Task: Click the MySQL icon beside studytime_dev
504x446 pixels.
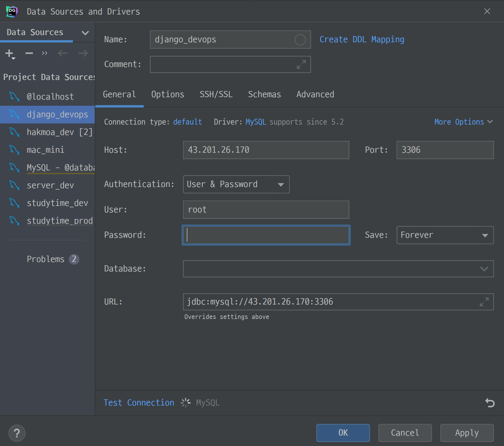Action: coord(14,203)
